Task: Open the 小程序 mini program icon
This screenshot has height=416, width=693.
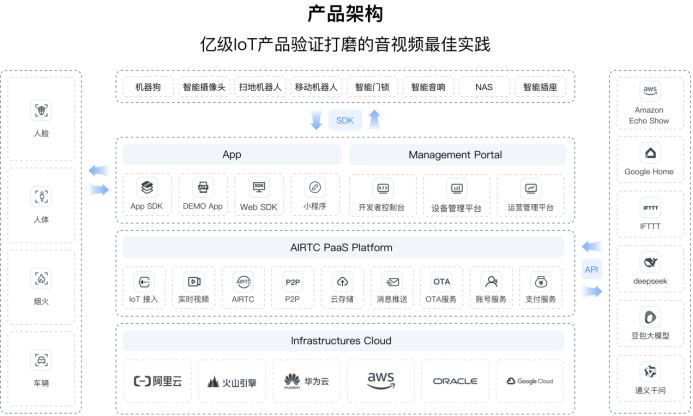Action: pos(315,187)
